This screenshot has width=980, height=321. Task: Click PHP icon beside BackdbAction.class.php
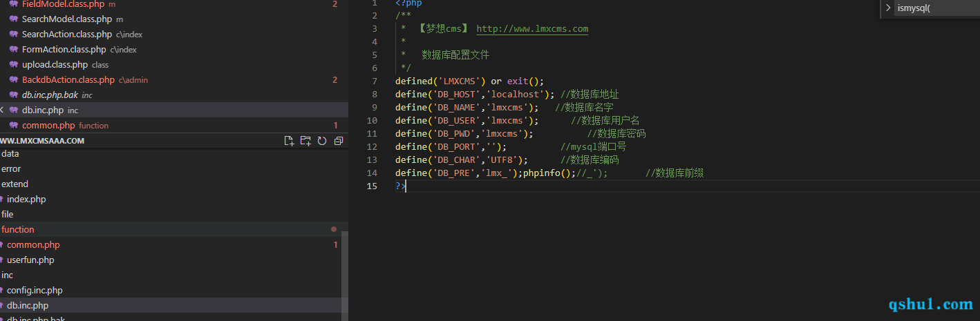14,79
